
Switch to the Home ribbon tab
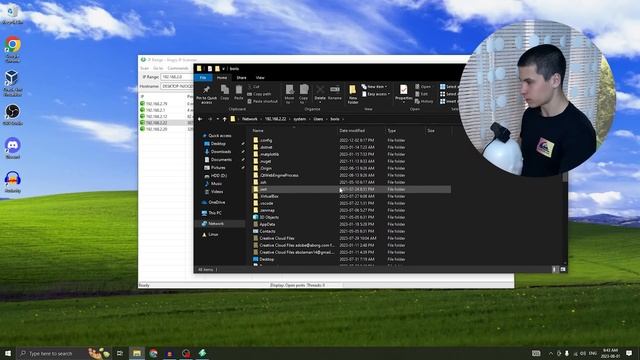click(x=222, y=77)
